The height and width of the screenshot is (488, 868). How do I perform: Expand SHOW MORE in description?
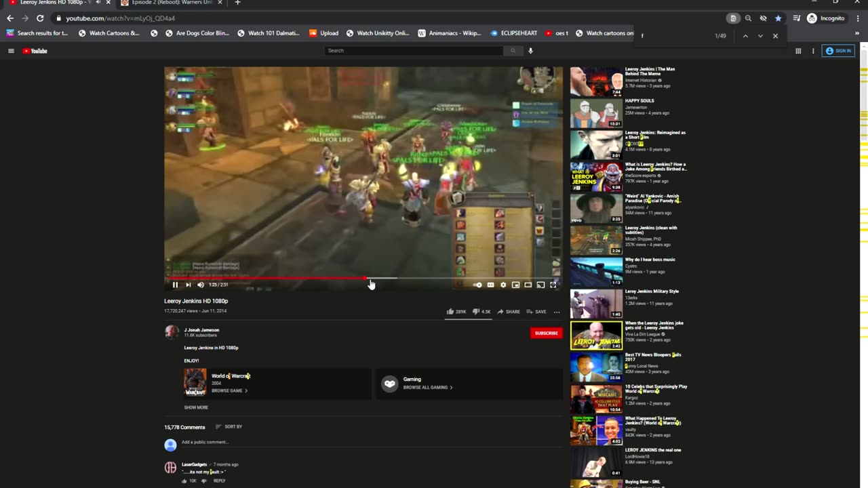(196, 407)
